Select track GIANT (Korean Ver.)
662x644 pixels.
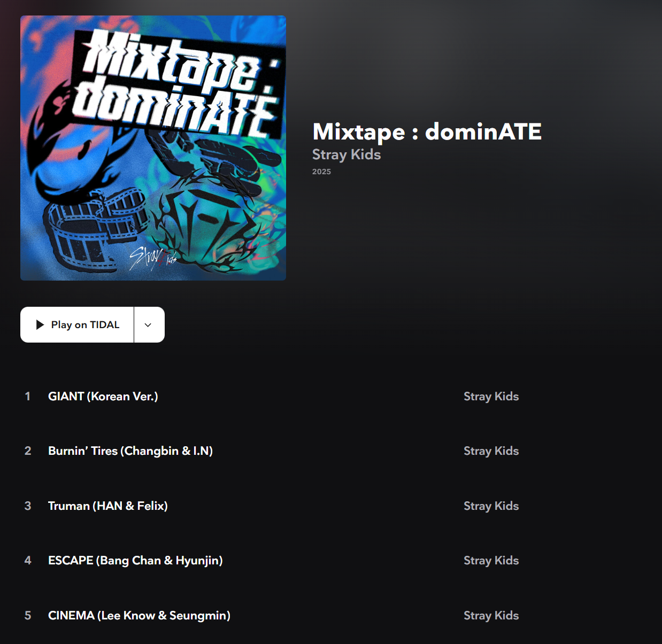tap(103, 397)
